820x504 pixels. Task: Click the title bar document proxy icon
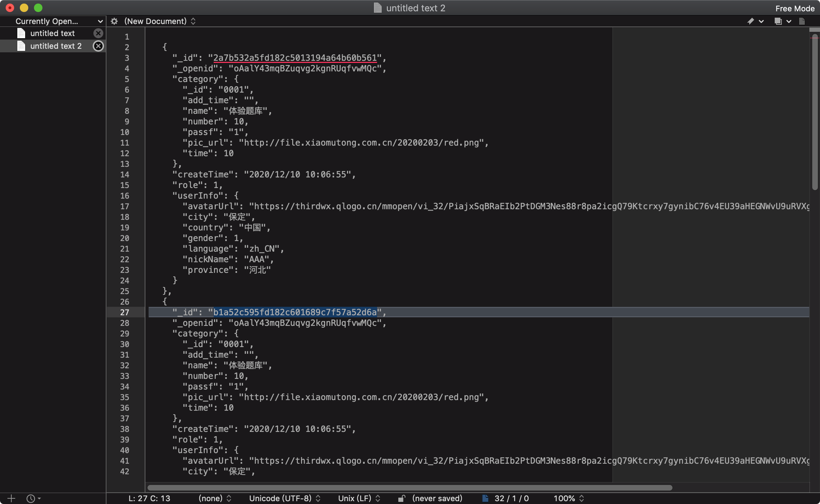click(377, 8)
